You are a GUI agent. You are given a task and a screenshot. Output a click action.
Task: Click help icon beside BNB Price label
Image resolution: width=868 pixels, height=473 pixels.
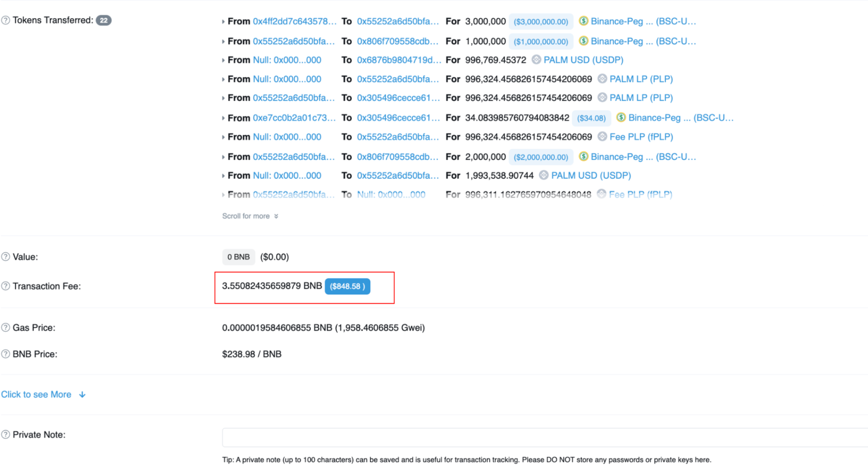coord(5,354)
